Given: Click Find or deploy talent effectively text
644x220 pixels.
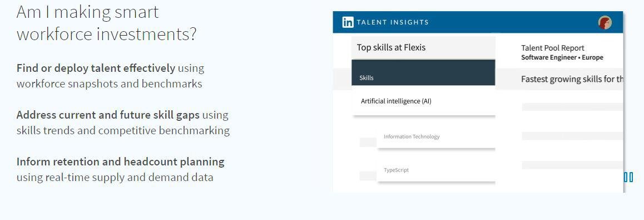Looking at the screenshot, I should [x=96, y=68].
